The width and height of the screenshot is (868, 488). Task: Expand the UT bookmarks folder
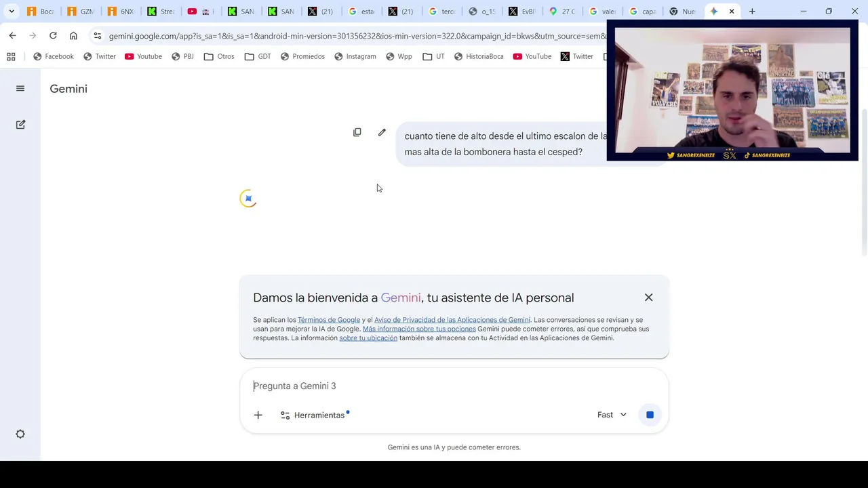(433, 56)
